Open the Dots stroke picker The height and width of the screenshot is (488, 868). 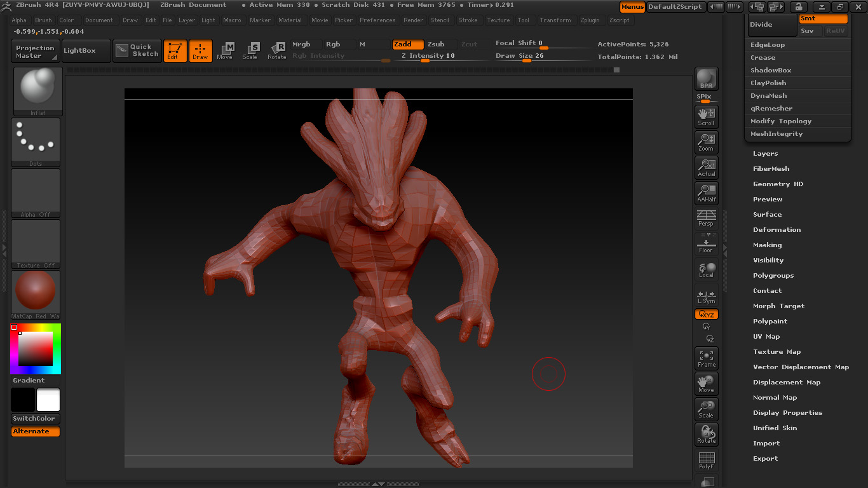tap(36, 142)
